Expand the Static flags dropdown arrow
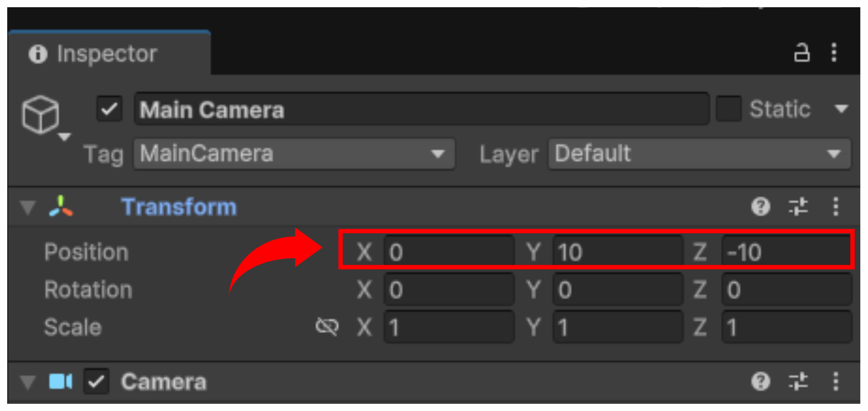The width and height of the screenshot is (868, 411). pyautogui.click(x=841, y=109)
